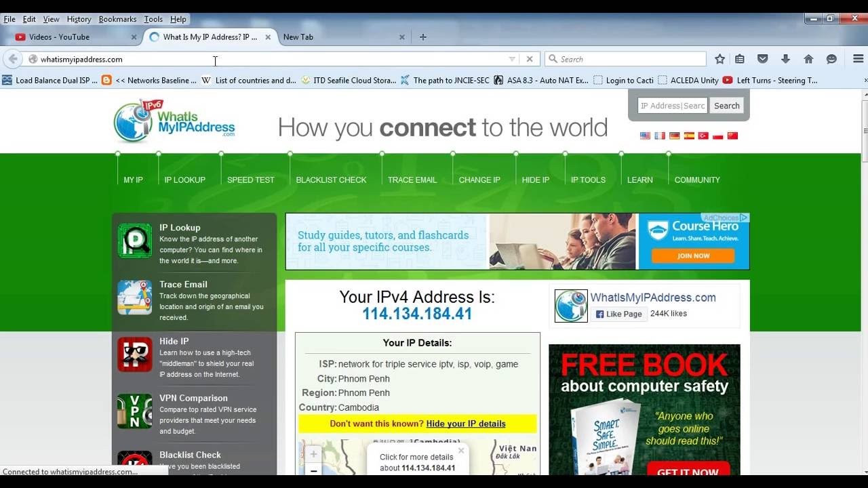Open the Tools menu

153,19
